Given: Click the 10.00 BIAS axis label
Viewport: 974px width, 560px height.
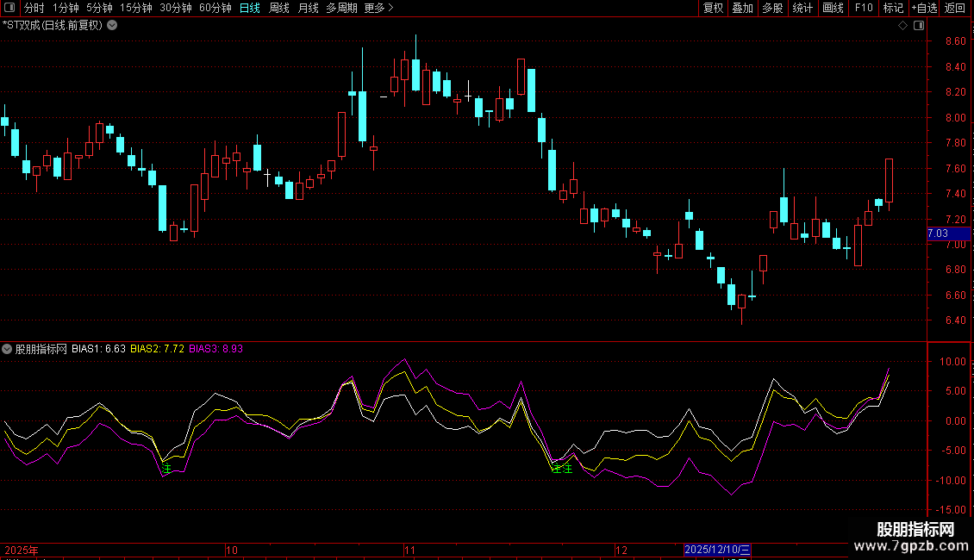Looking at the screenshot, I should (952, 362).
